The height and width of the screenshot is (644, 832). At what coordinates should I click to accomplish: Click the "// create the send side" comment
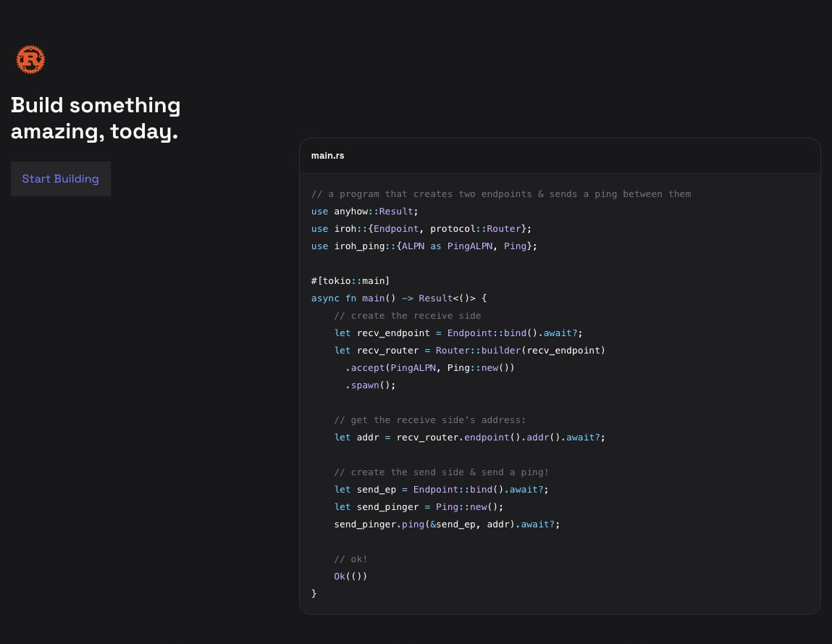pyautogui.click(x=442, y=472)
